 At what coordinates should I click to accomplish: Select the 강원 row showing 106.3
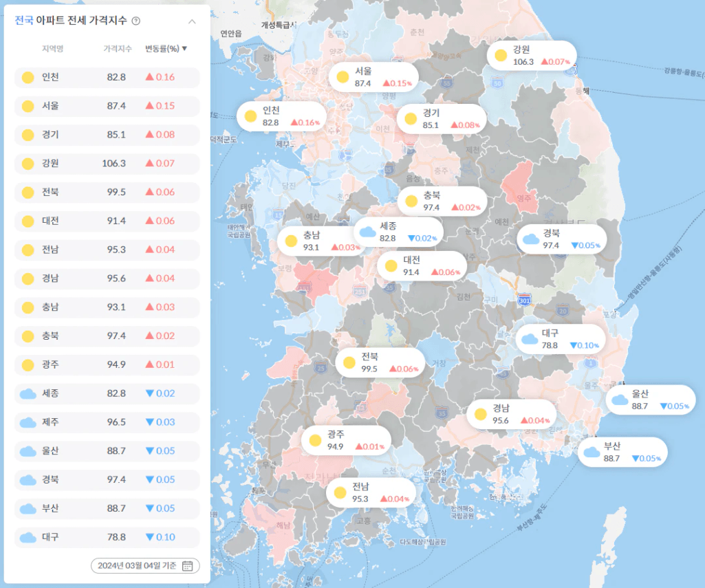tap(107, 164)
